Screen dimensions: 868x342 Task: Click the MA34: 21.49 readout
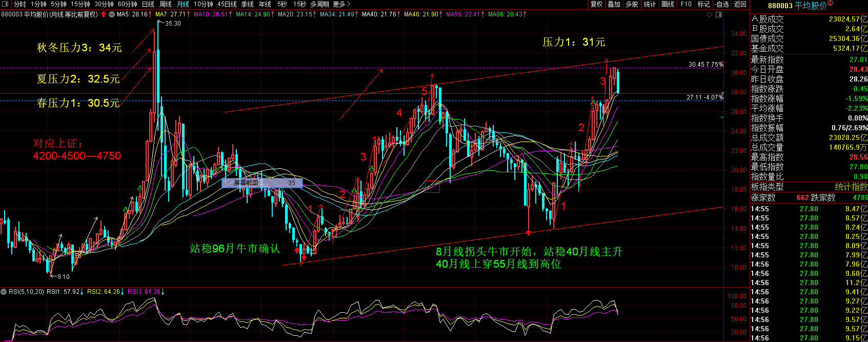[337, 14]
